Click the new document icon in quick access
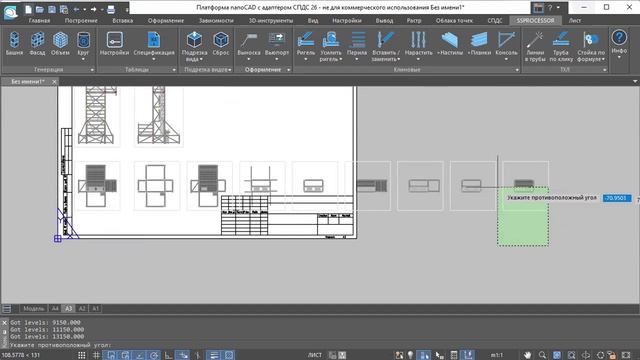 (x=28, y=9)
